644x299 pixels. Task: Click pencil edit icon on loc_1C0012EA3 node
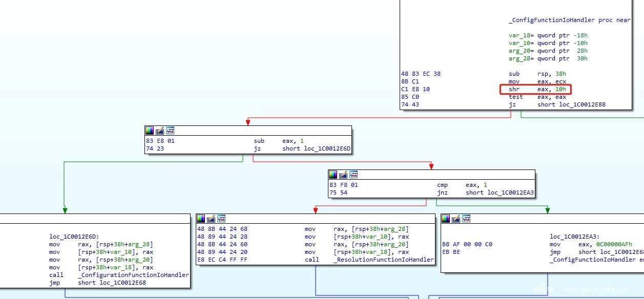(456, 219)
